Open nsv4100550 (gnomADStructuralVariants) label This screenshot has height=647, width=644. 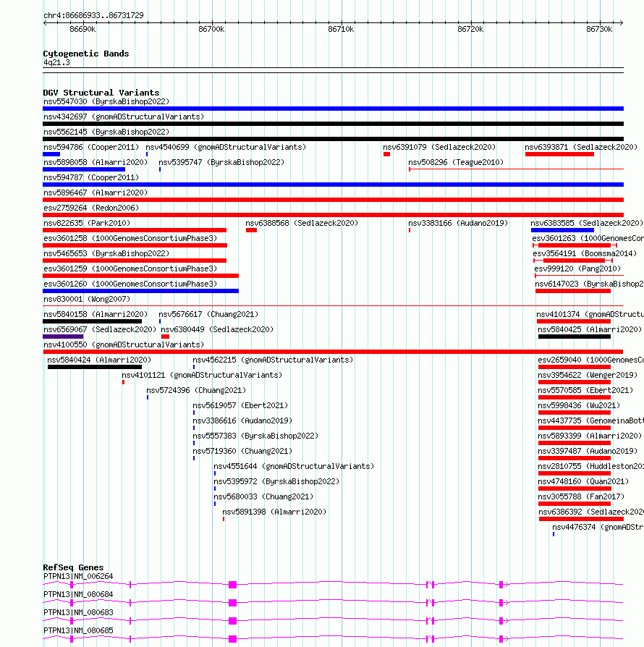pyautogui.click(x=124, y=345)
